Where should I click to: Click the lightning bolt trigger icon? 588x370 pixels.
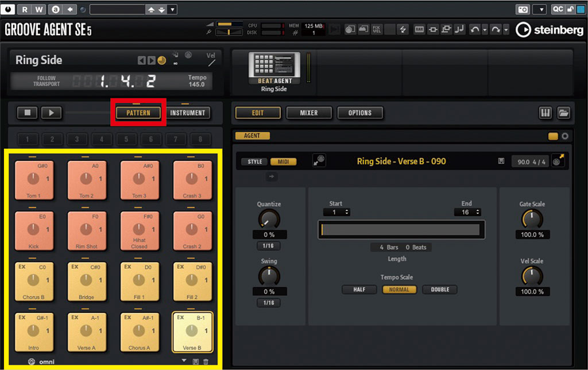(x=403, y=29)
